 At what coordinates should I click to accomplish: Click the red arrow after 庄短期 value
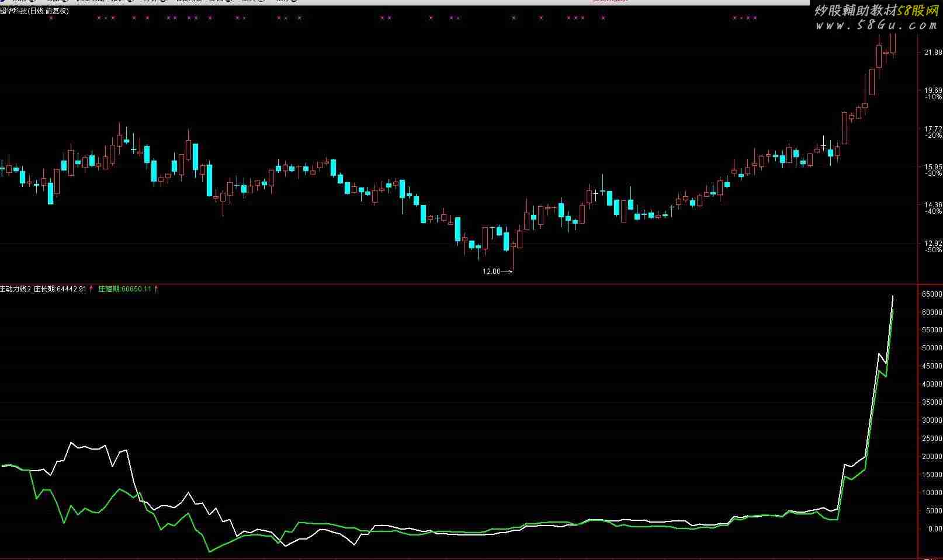coord(156,289)
